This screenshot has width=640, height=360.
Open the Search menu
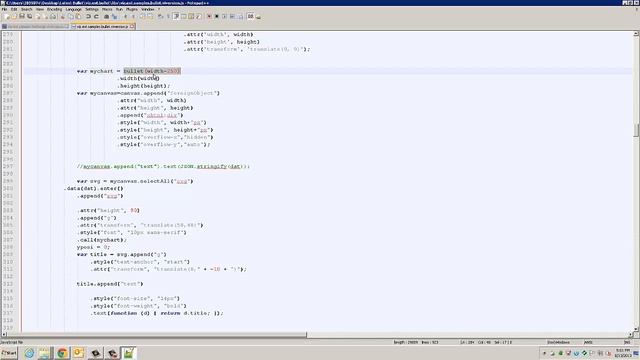tap(27, 9)
